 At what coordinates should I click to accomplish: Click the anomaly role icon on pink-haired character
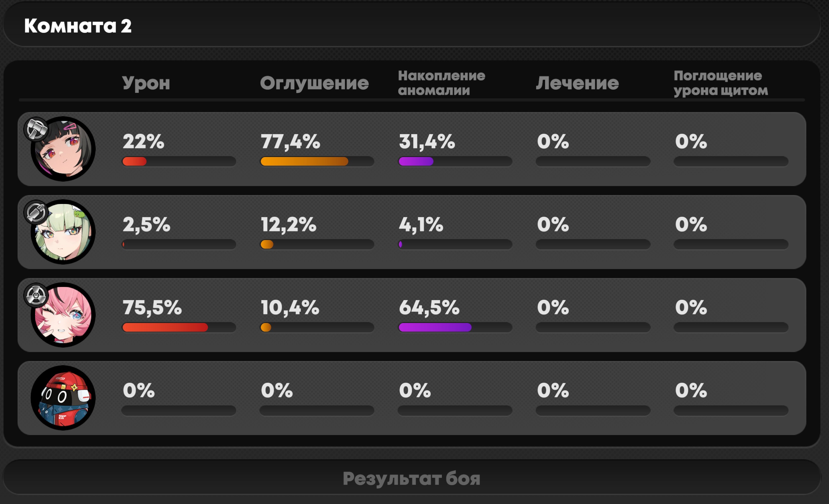pyautogui.click(x=36, y=295)
